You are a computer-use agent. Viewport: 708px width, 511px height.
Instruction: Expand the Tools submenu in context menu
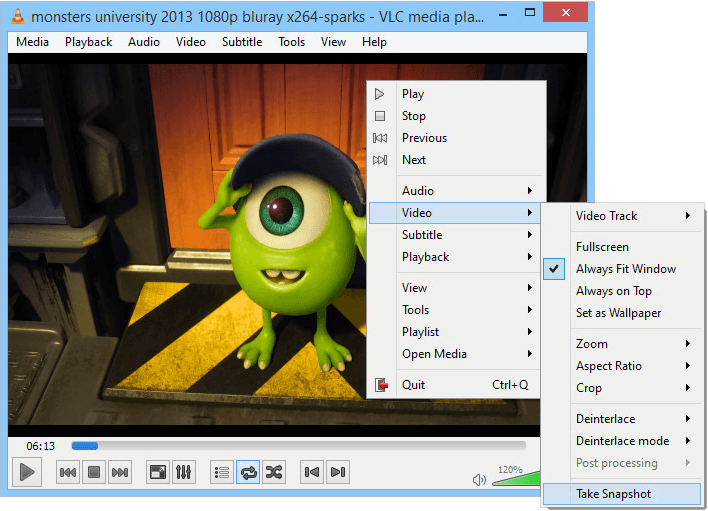click(x=454, y=310)
